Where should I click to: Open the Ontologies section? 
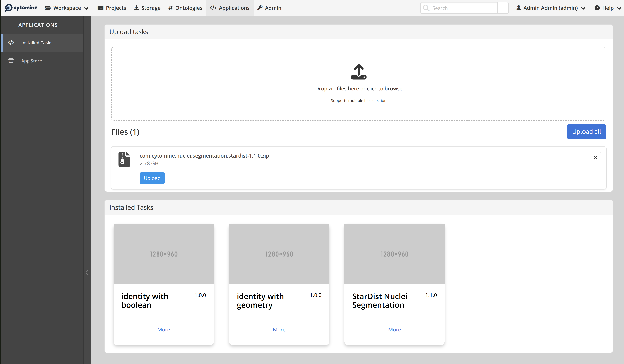tap(185, 8)
